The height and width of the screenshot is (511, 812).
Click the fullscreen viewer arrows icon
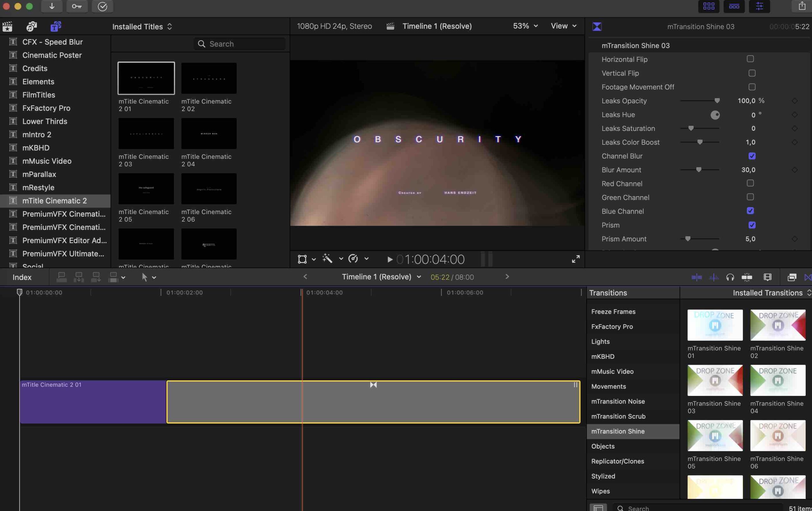point(576,259)
